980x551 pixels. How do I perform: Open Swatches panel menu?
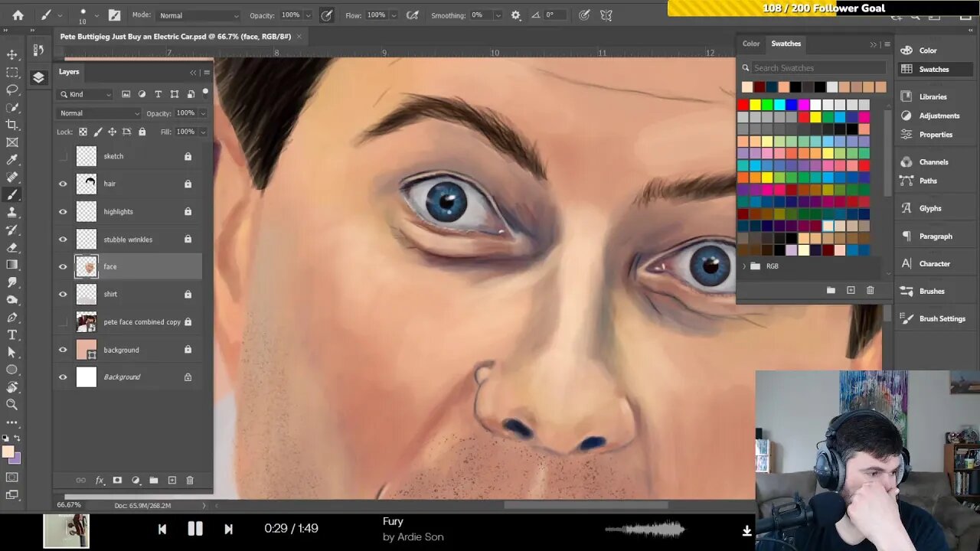point(887,44)
